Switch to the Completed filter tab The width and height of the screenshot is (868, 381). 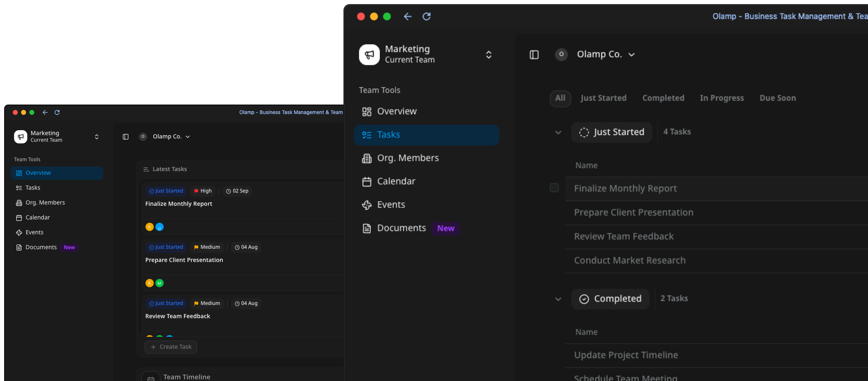click(x=663, y=98)
